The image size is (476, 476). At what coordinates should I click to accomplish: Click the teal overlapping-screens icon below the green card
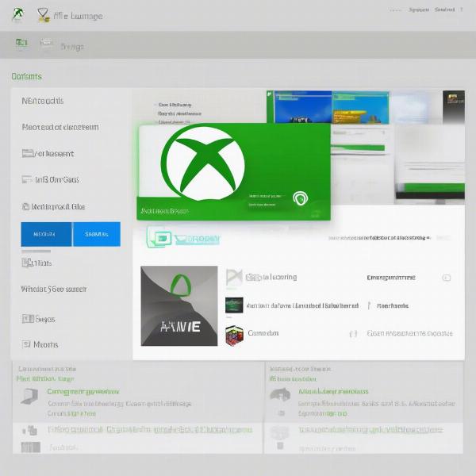(159, 237)
